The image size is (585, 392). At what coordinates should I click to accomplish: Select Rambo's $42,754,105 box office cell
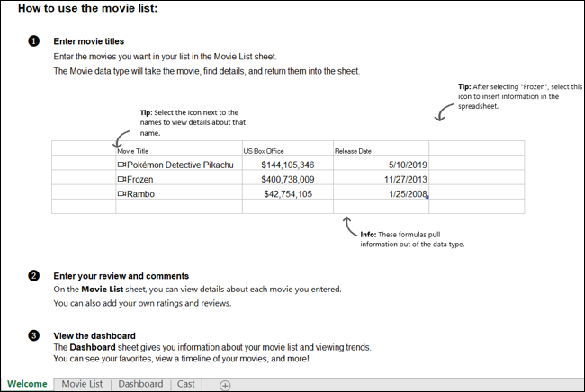pyautogui.click(x=287, y=194)
